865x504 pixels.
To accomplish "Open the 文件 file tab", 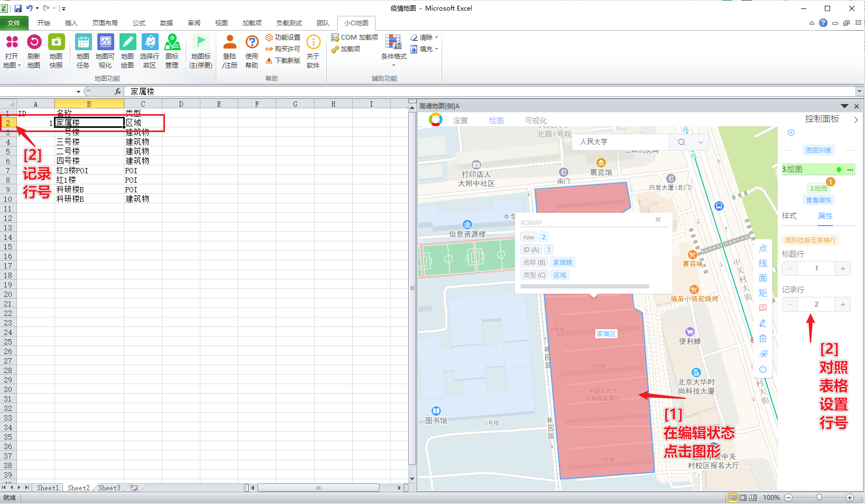I will click(14, 23).
